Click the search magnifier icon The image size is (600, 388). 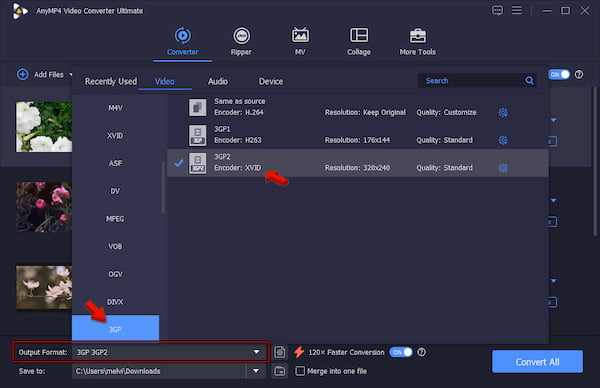529,80
